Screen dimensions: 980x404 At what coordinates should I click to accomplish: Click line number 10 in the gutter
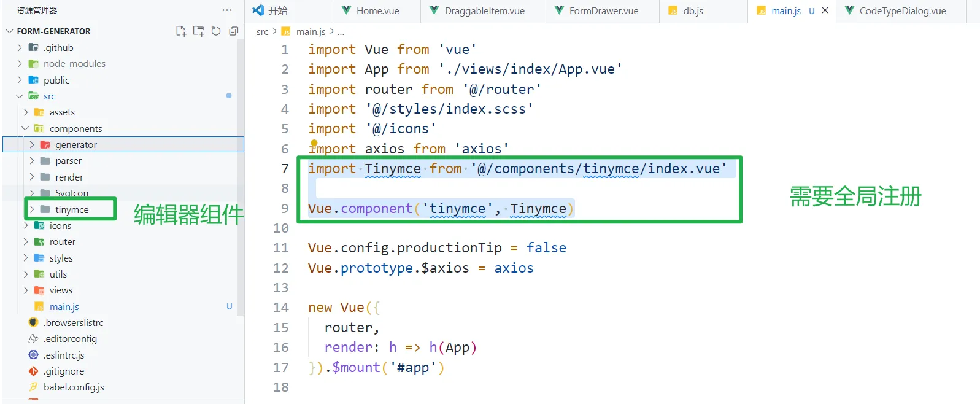coord(280,228)
